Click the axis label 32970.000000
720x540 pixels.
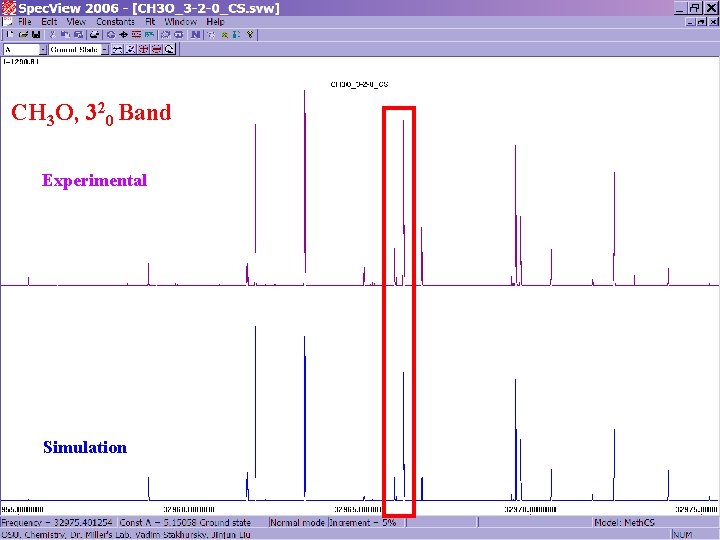pyautogui.click(x=530, y=509)
